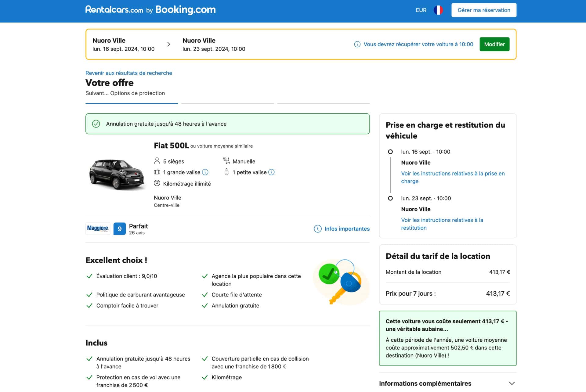Click checkmark beside Courte file d'attente
This screenshot has width=586, height=392.
click(x=205, y=295)
